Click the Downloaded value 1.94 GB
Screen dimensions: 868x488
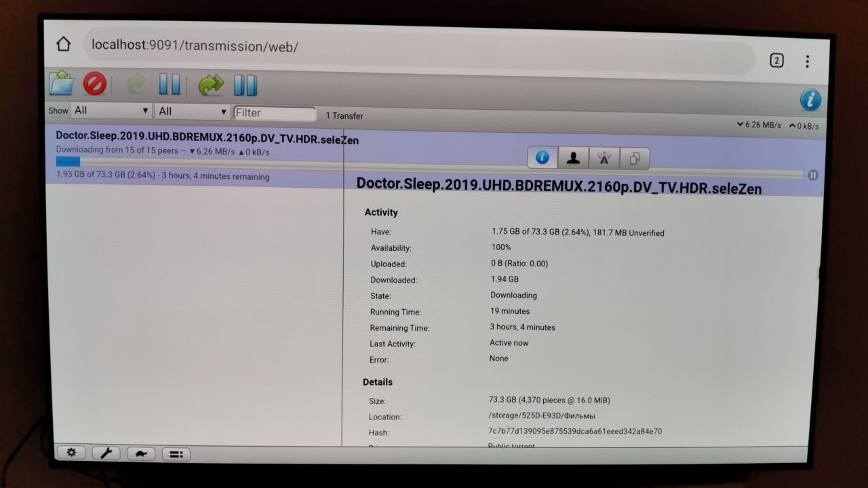(505, 279)
